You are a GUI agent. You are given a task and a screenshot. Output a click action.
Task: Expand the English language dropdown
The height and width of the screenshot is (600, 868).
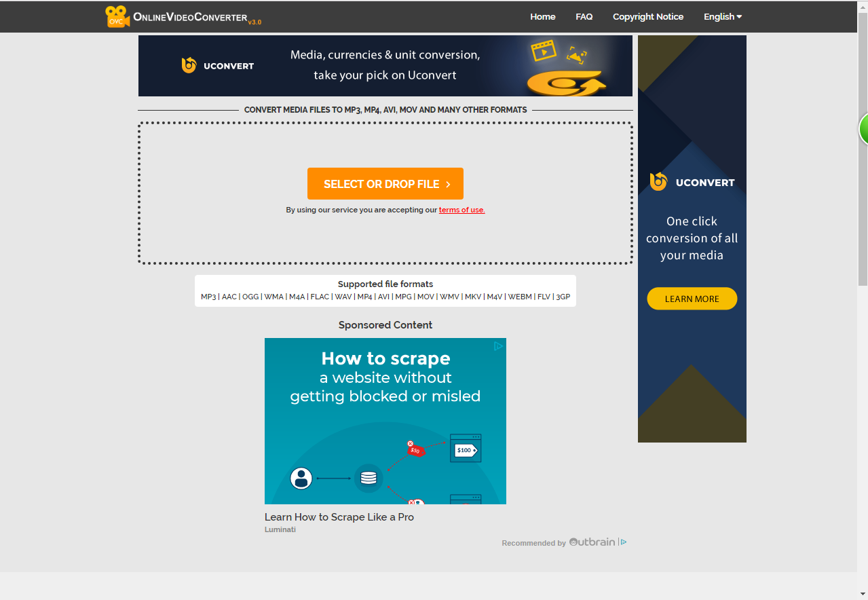(723, 16)
